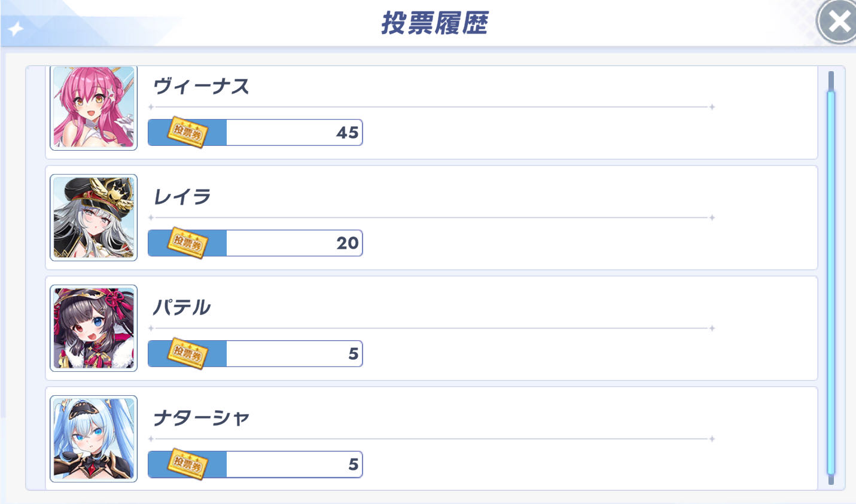856x504 pixels.
Task: Click the vertical scrollbar of the history list
Action: 831,278
